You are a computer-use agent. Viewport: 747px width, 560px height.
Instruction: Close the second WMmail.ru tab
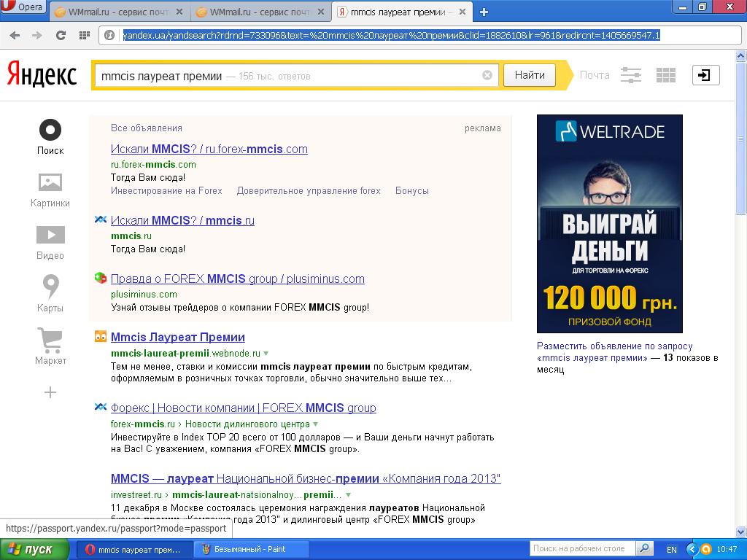321,12
